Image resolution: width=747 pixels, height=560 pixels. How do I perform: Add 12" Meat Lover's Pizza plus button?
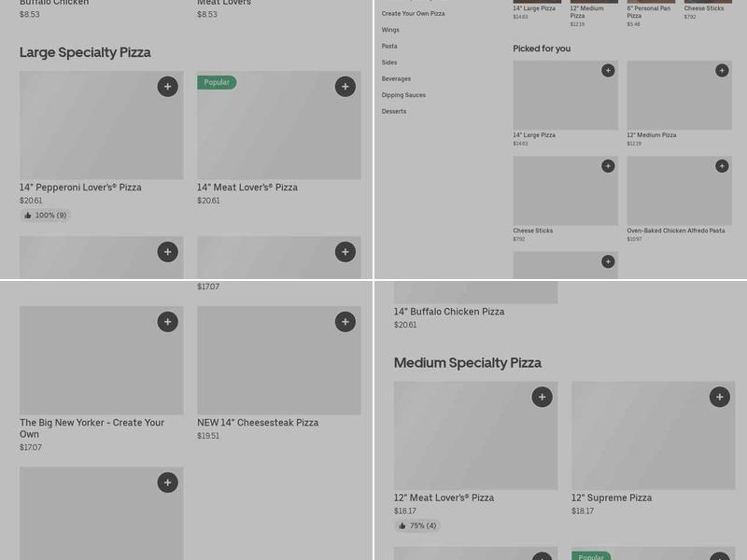[543, 398]
